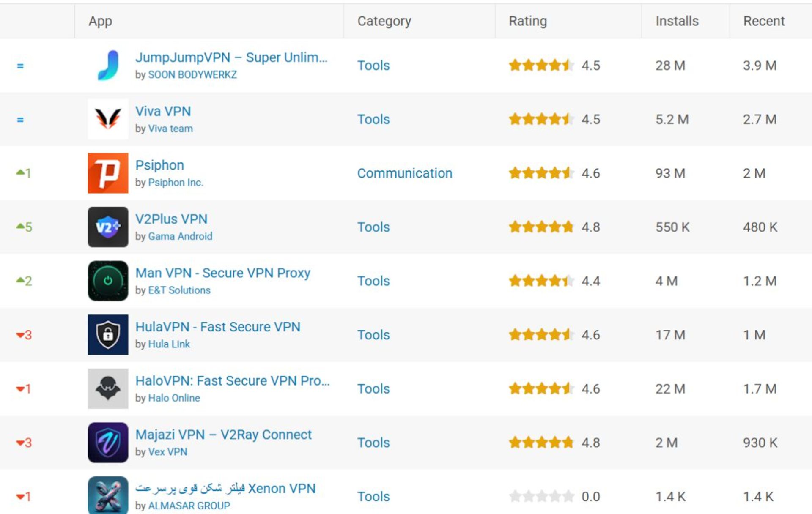Click the down-1 rank indicator for HaloVPN
This screenshot has height=514, width=812.
(x=24, y=388)
